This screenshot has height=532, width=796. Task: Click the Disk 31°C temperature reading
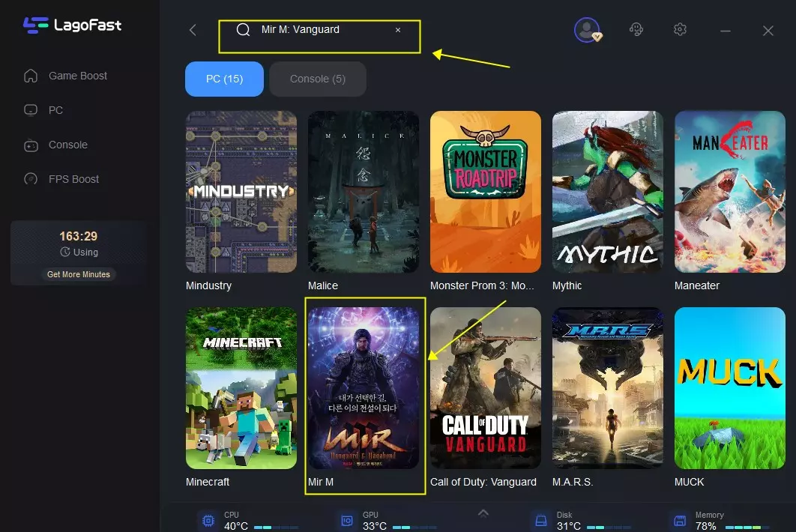[x=569, y=526]
